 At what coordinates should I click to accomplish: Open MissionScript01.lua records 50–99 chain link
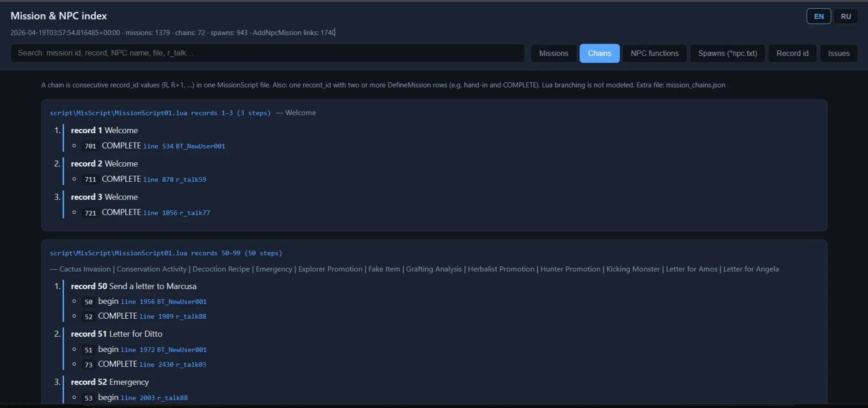(x=166, y=253)
